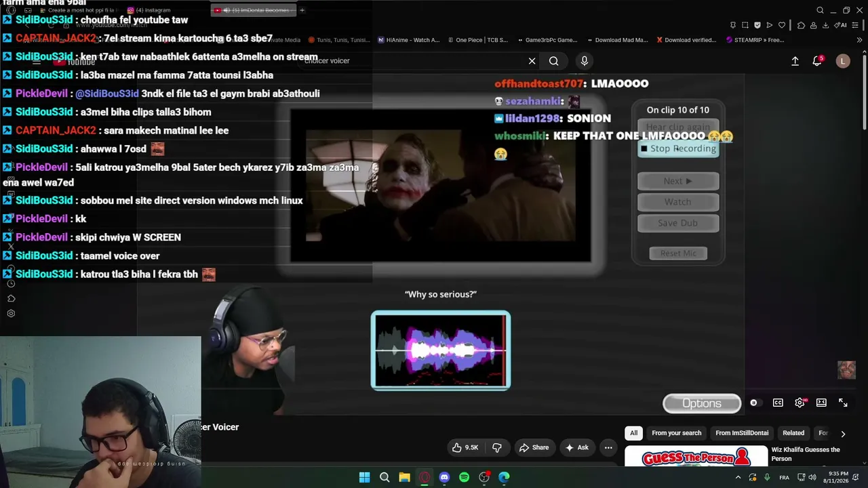Clear the YouTube search box text
The image size is (868, 488).
532,61
